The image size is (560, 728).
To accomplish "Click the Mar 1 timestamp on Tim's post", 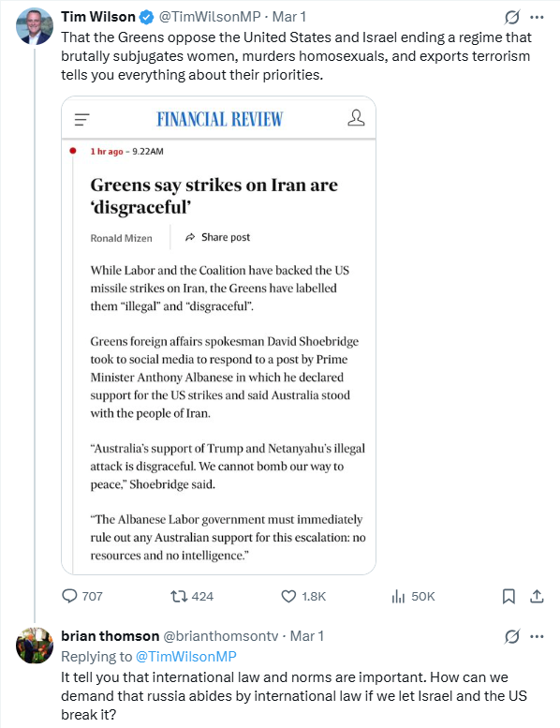I will click(x=289, y=17).
